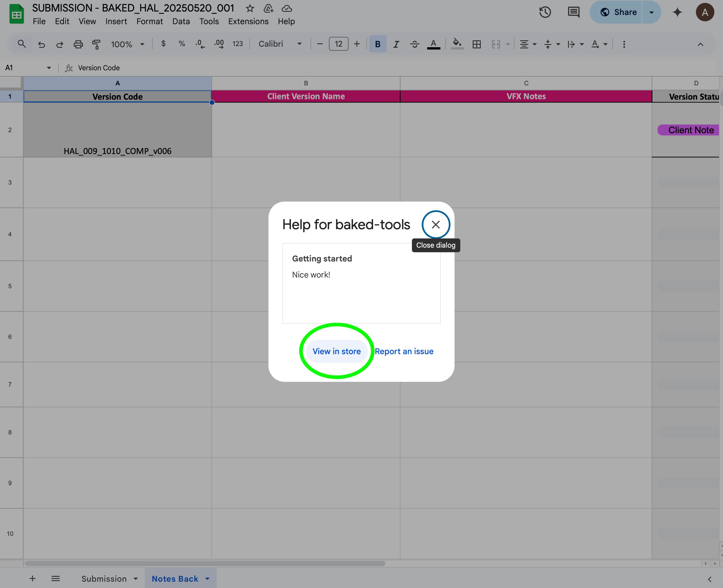The width and height of the screenshot is (723, 588).
Task: Select the paint format tool
Action: [96, 44]
